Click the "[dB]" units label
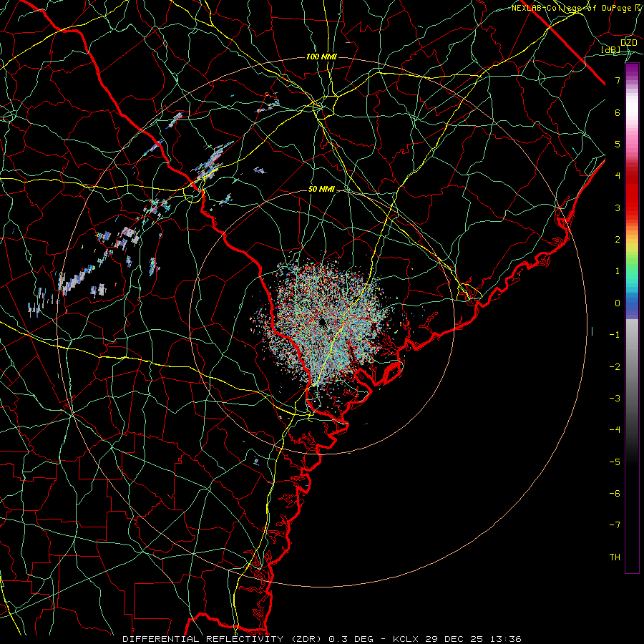The width and height of the screenshot is (644, 644). pos(611,49)
